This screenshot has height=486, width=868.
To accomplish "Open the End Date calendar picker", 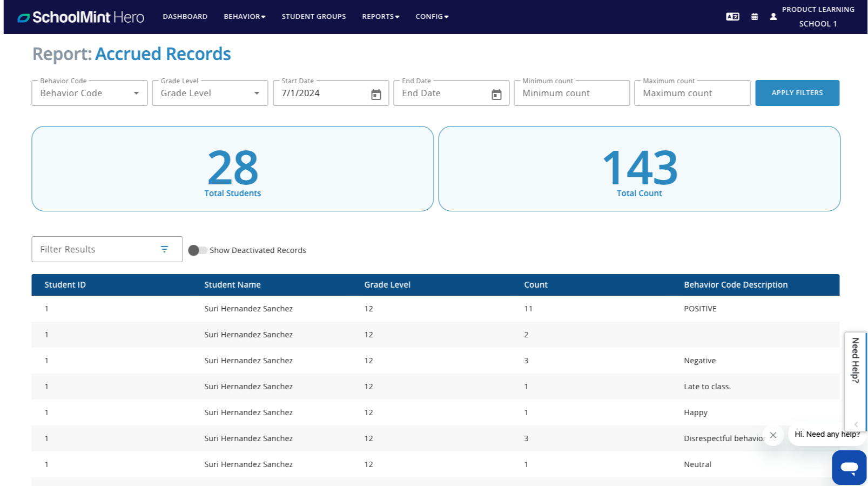I will 496,95.
